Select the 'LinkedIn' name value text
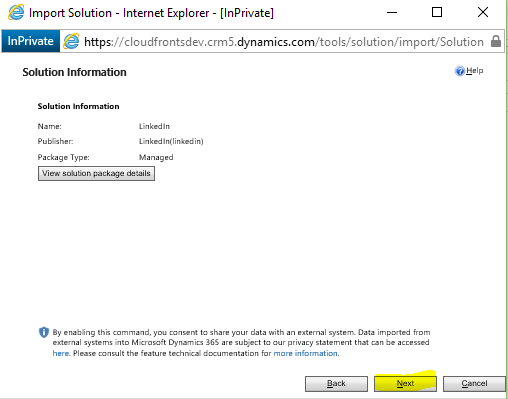508x399 pixels. click(154, 126)
